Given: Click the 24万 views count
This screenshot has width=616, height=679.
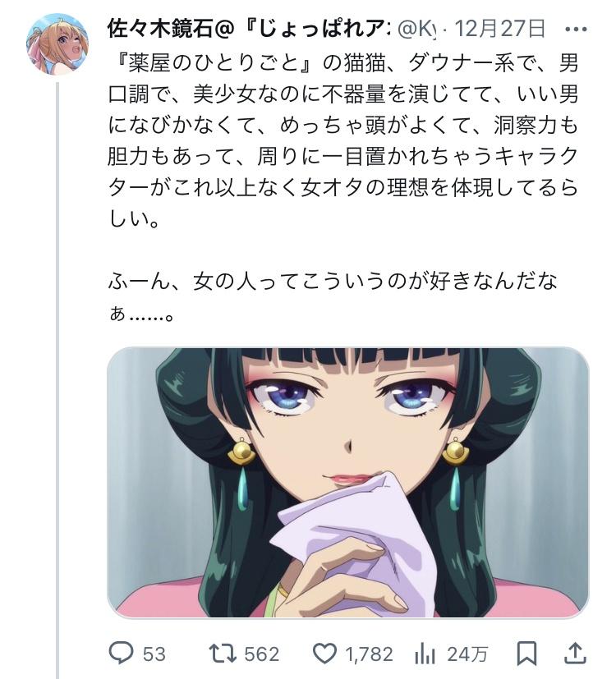Looking at the screenshot, I should (x=467, y=654).
